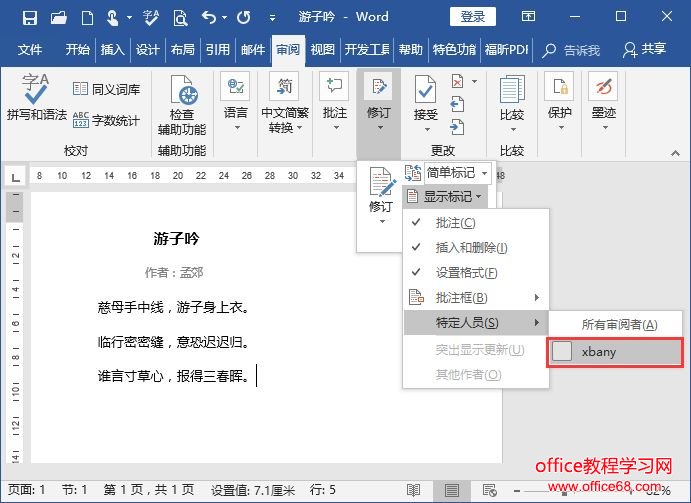
Task: Open the 文件 tab
Action: (x=30, y=49)
